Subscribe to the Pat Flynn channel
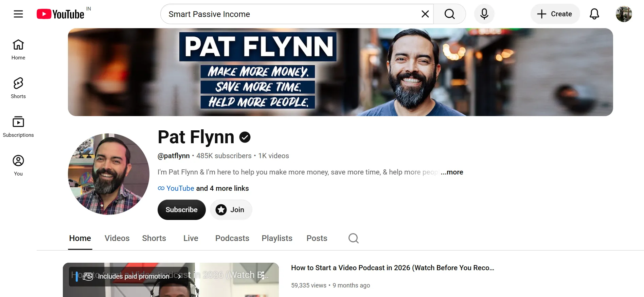Image resolution: width=644 pixels, height=297 pixels. (182, 210)
